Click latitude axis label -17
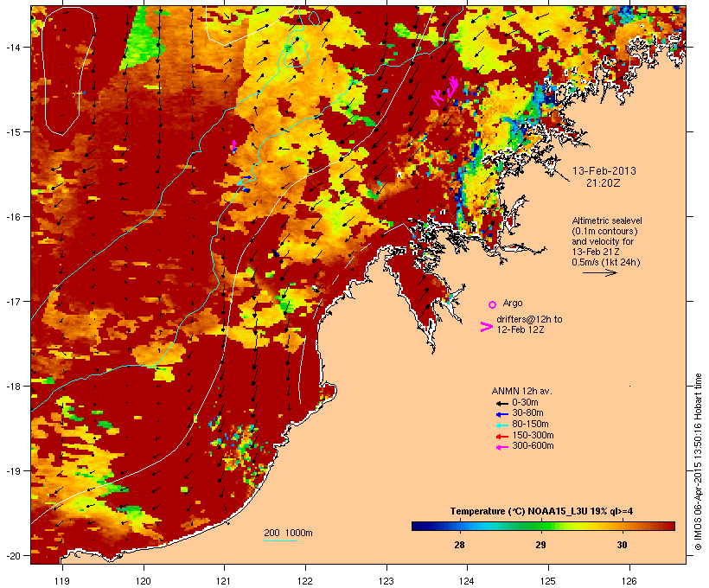Screen dimensions: 709x588 pos(13,301)
